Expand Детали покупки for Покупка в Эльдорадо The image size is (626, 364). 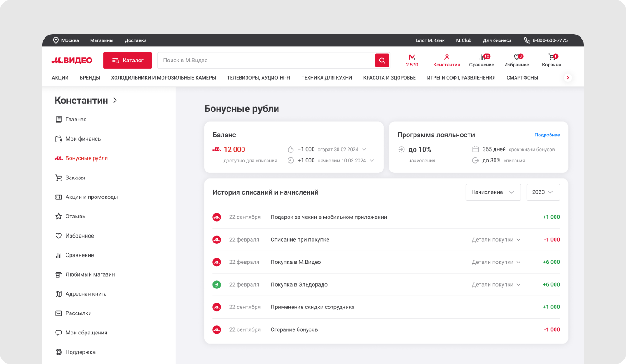(496, 285)
